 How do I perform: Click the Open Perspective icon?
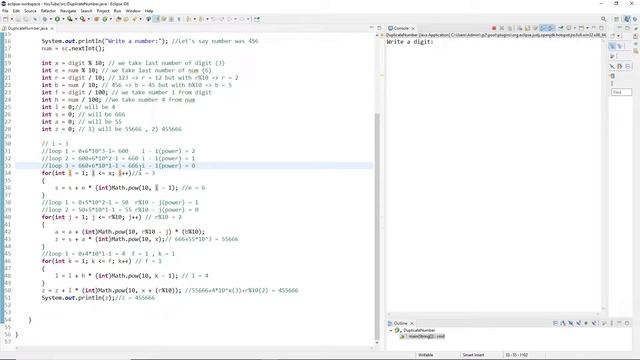[617, 19]
